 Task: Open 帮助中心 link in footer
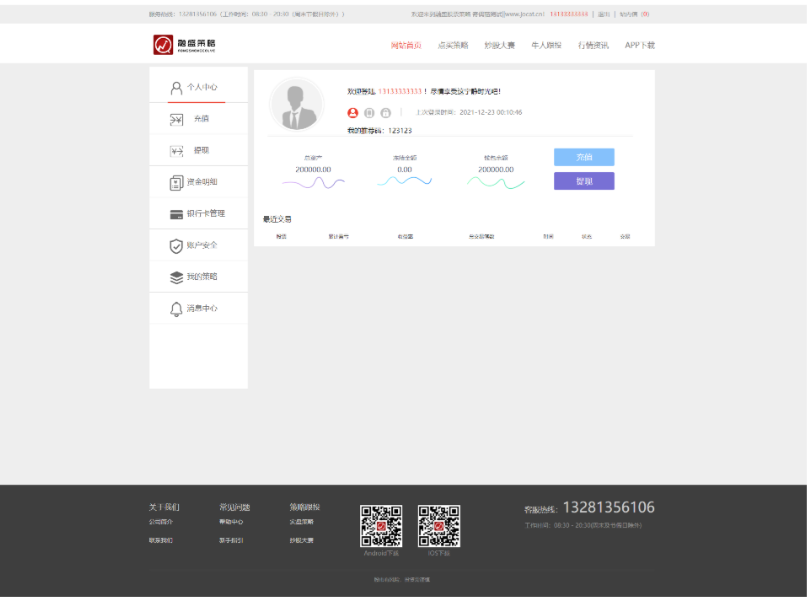click(x=231, y=522)
